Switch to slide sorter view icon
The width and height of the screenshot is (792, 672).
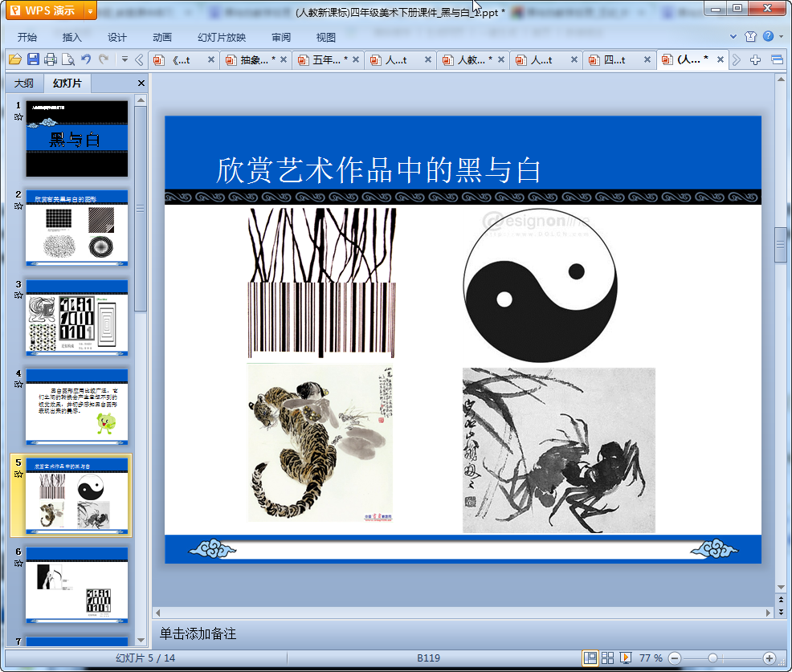[607, 658]
